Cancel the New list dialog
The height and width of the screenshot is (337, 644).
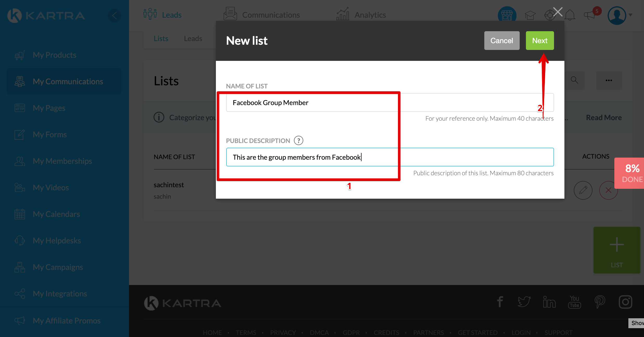(501, 41)
